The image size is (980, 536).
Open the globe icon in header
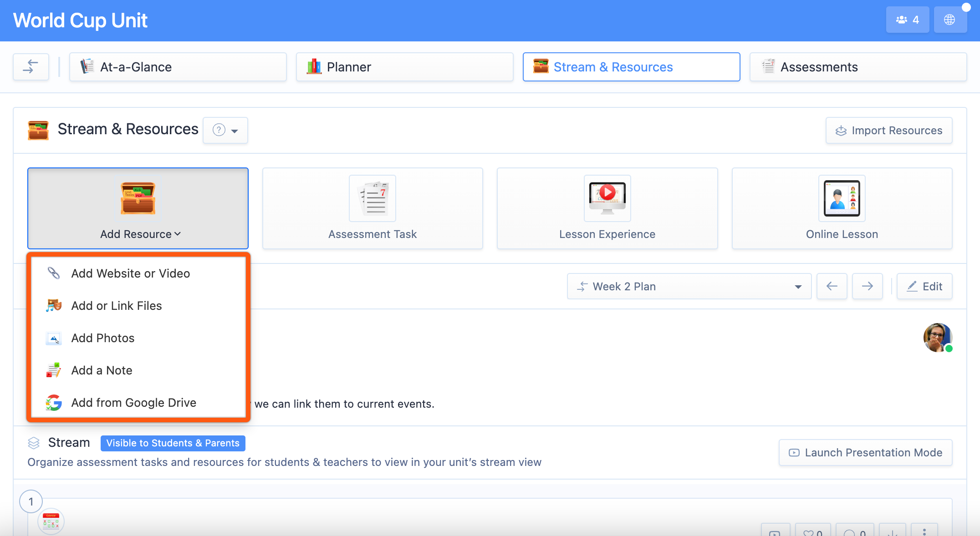coord(949,20)
